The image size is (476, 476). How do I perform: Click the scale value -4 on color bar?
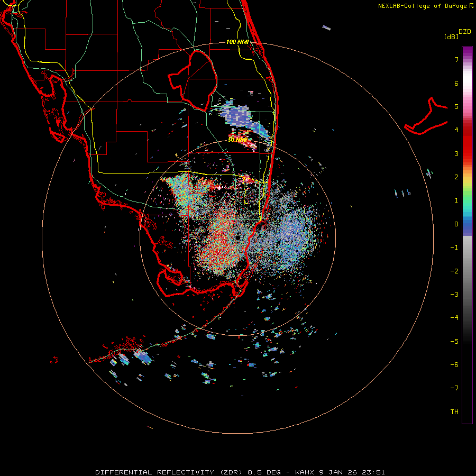(x=454, y=318)
